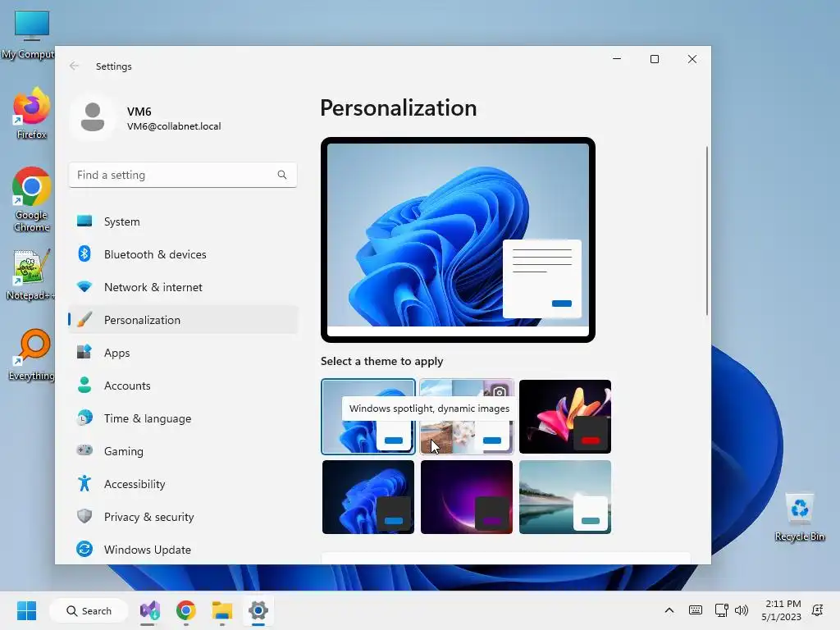Screen dimensions: 840x630
Task: Click the VM6 user profile avatar
Action: tap(93, 117)
